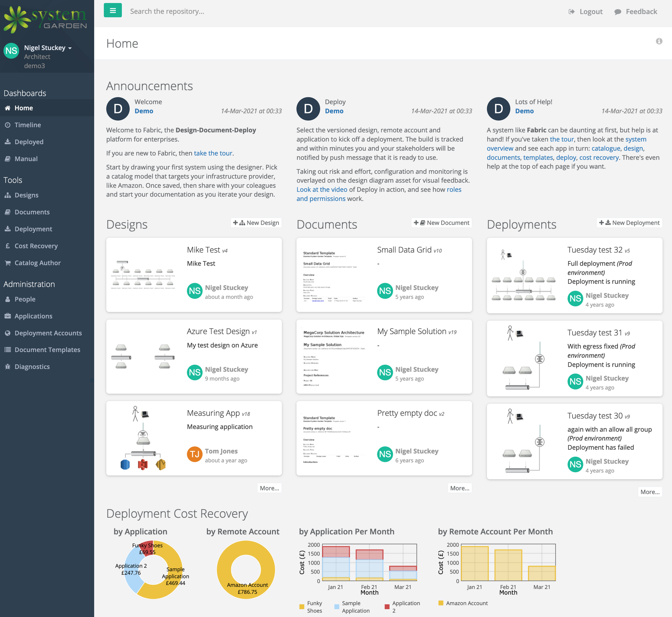This screenshot has width=672, height=617.
Task: Expand more designs with More button
Action: coord(269,488)
